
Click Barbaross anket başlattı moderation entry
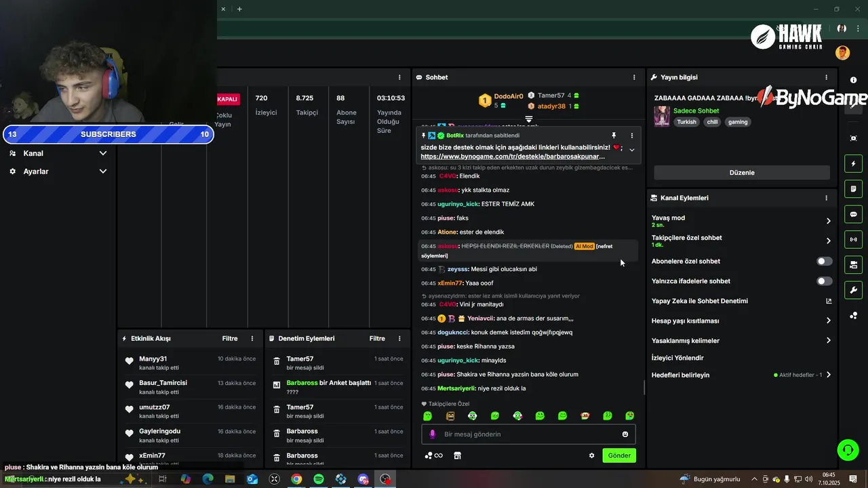(338, 387)
